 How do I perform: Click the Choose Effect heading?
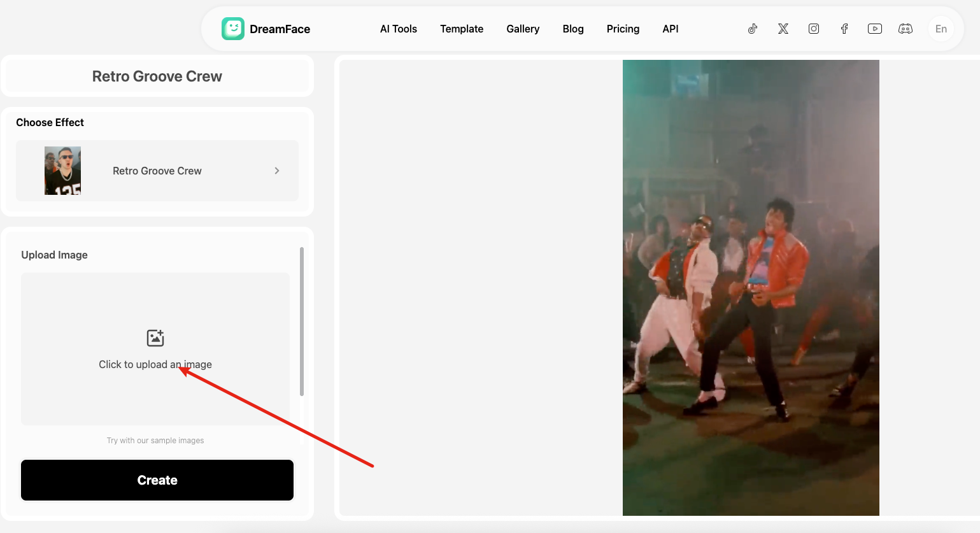[x=50, y=122]
